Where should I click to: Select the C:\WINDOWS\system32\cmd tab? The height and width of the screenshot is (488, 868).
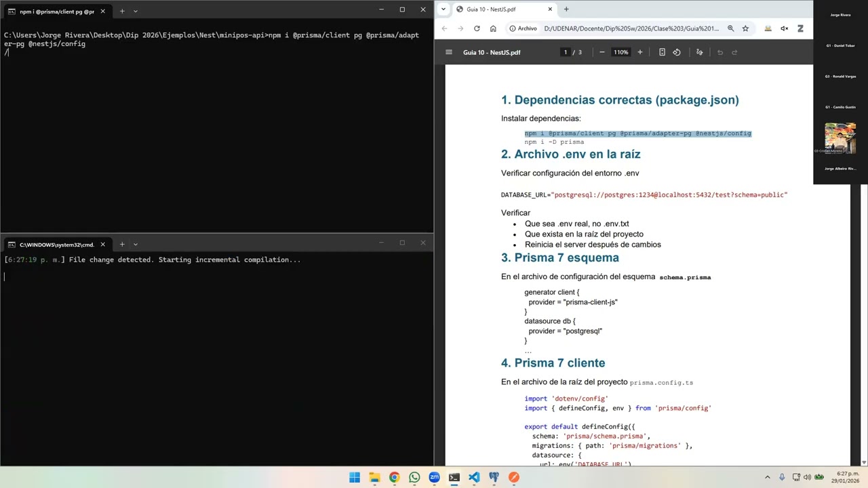tap(57, 244)
